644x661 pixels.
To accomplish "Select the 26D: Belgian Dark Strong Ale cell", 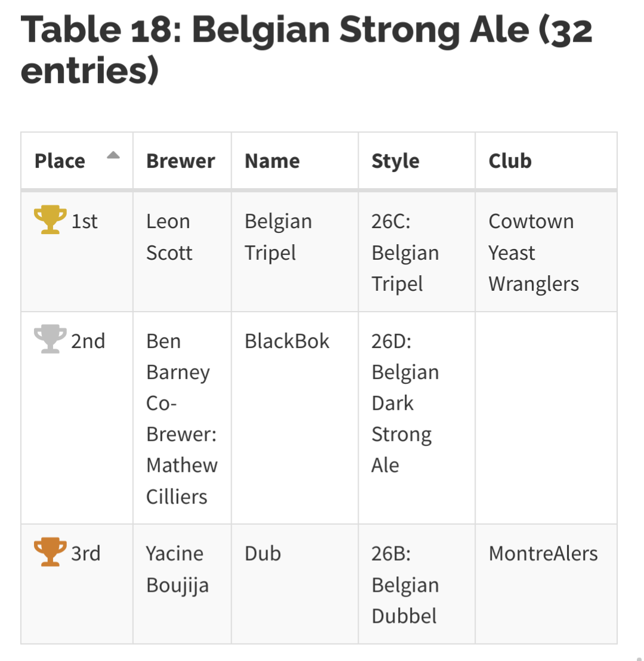I will 405,403.
